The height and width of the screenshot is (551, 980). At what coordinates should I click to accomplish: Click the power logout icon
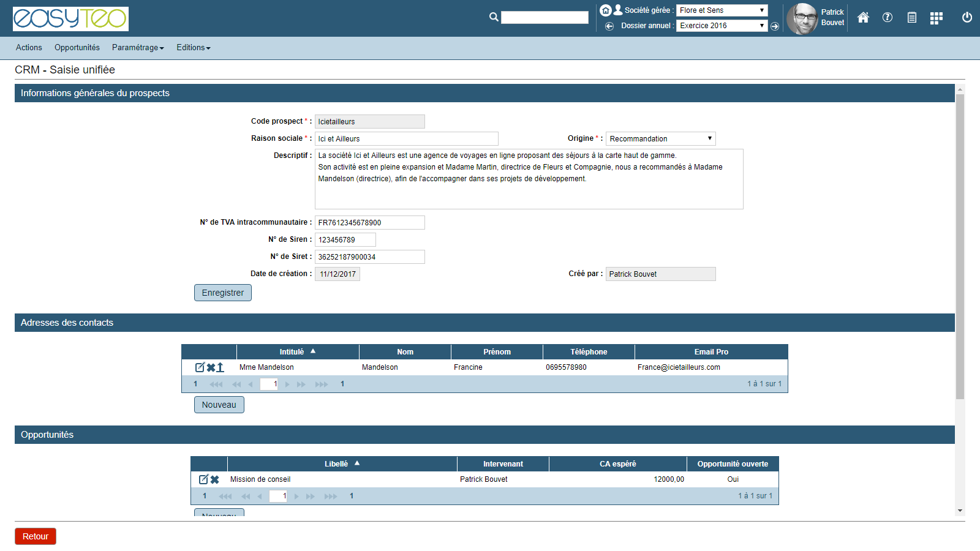point(967,18)
